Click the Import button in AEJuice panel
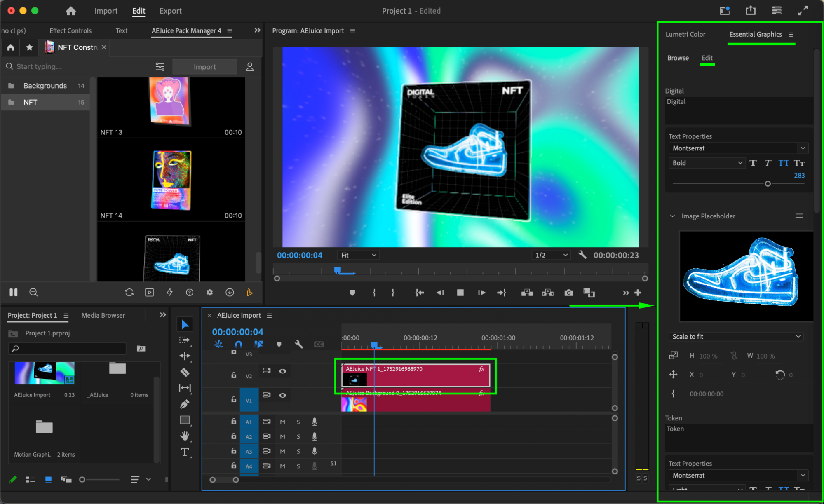 204,67
